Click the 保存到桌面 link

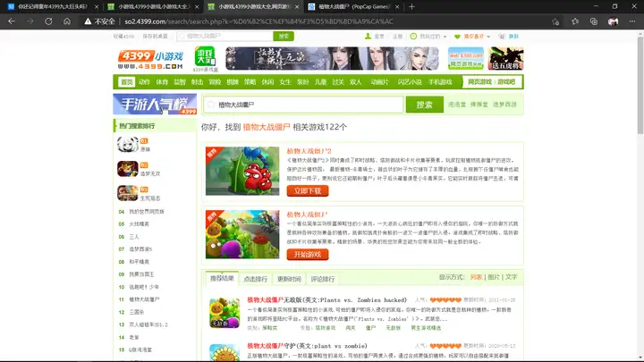[155, 36]
